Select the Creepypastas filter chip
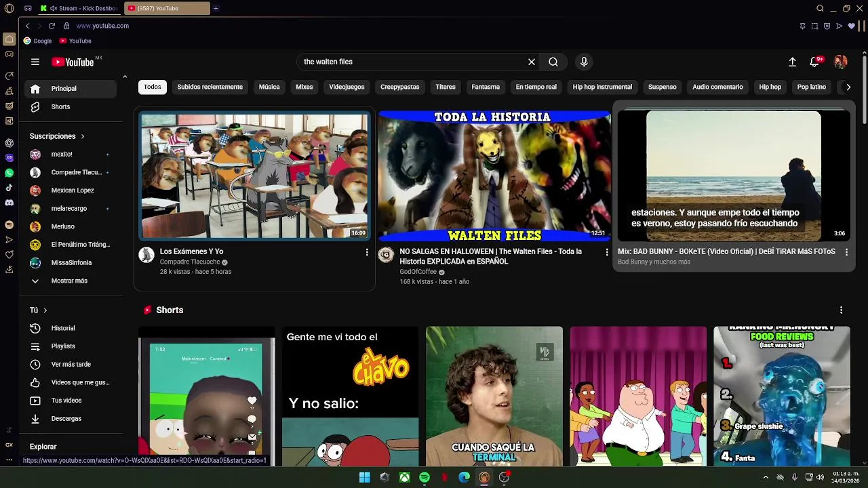This screenshot has height=488, width=868. point(399,87)
